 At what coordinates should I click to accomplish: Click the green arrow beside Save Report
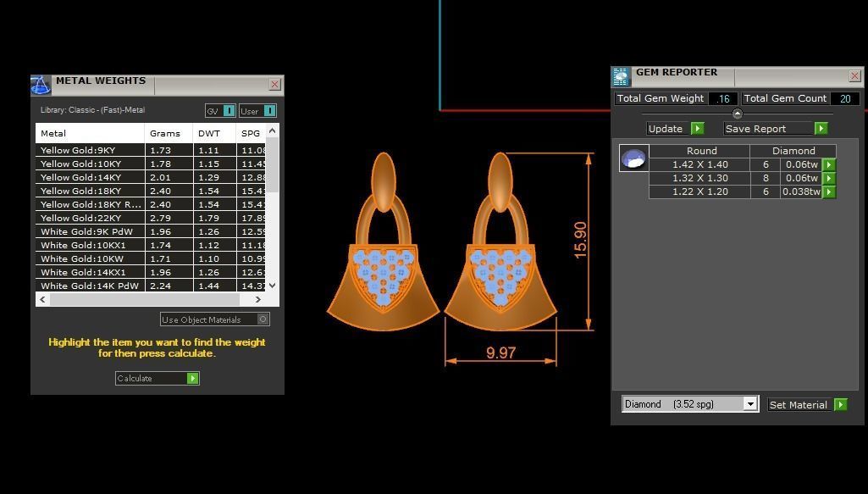(x=821, y=129)
